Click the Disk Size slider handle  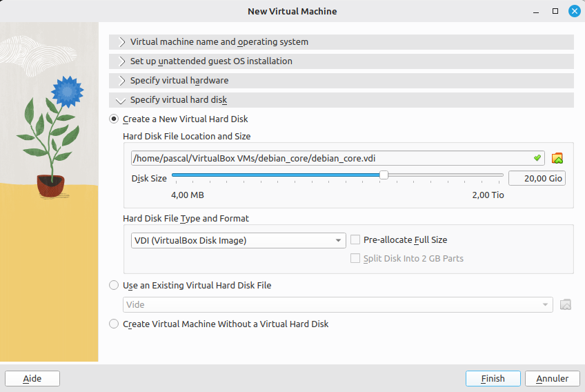pyautogui.click(x=384, y=175)
